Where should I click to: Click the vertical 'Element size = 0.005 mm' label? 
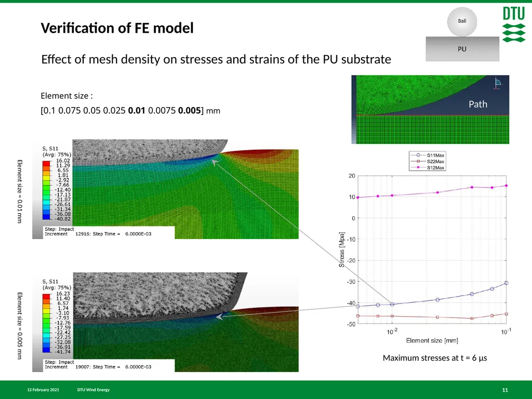(x=19, y=326)
